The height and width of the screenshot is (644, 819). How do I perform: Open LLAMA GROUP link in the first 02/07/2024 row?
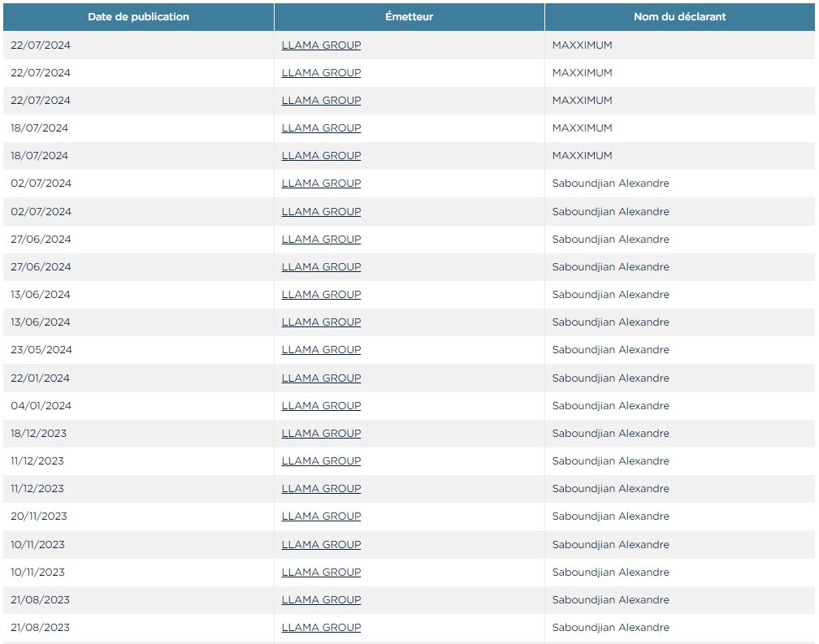321,184
